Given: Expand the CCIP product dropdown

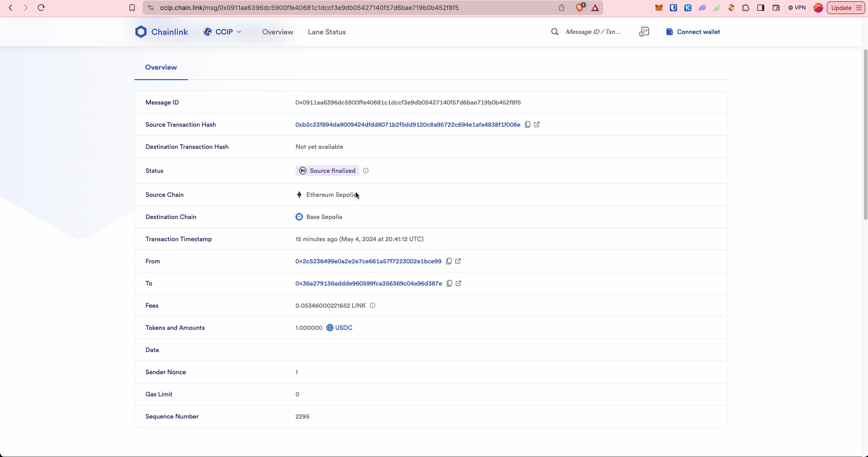Looking at the screenshot, I should pyautogui.click(x=223, y=32).
